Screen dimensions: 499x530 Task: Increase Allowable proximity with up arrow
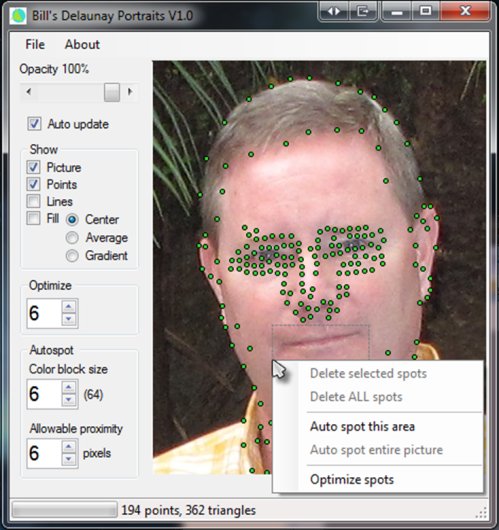point(69,447)
